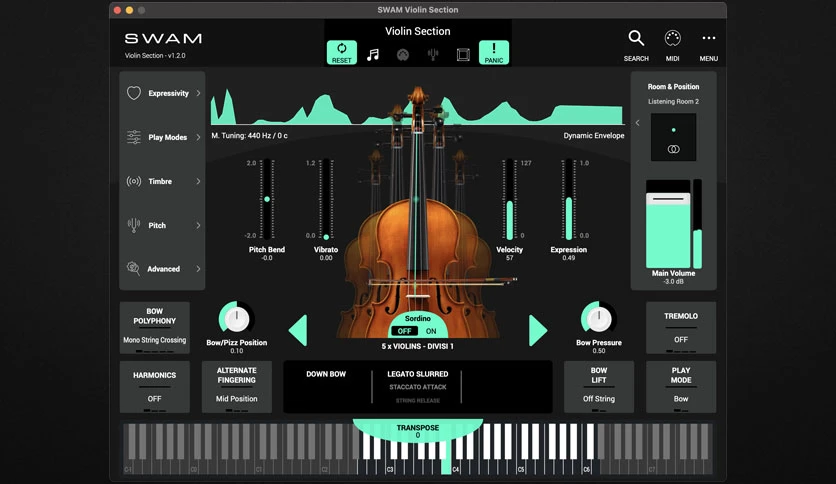Click the M. Tuning 440 Hz value

click(250, 136)
